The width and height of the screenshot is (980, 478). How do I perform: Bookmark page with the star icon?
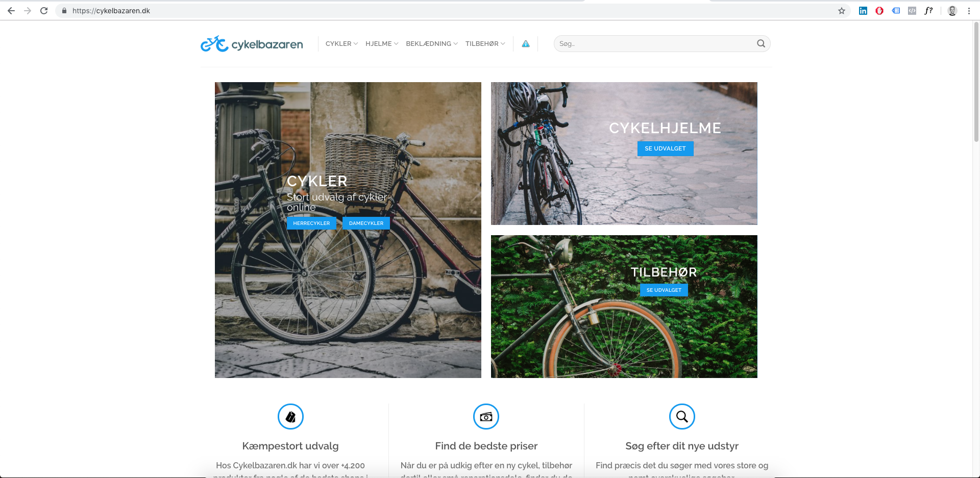point(841,11)
